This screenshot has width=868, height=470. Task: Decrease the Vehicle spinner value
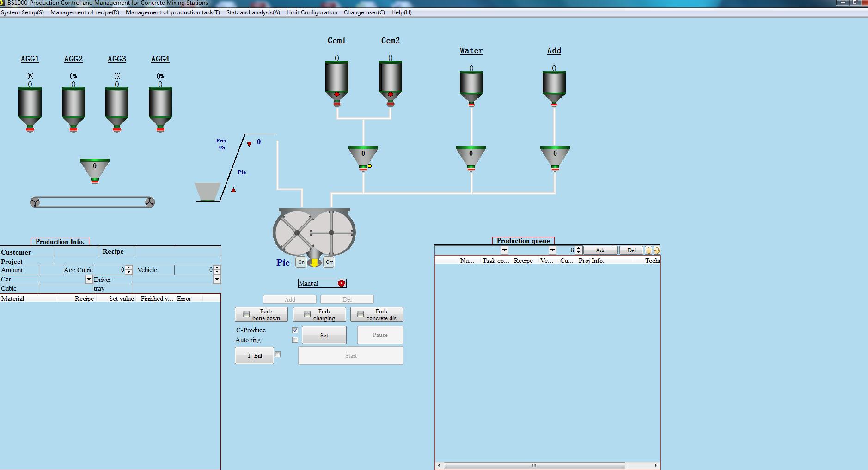point(217,272)
